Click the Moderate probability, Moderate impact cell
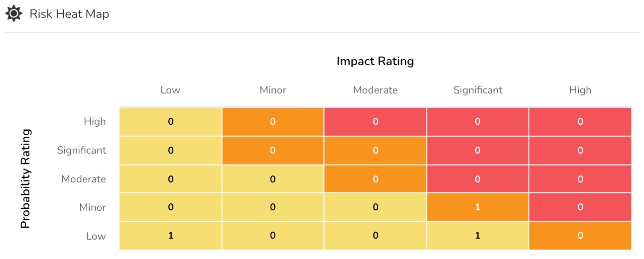Viewport: 644px width, 259px height. pos(376,179)
